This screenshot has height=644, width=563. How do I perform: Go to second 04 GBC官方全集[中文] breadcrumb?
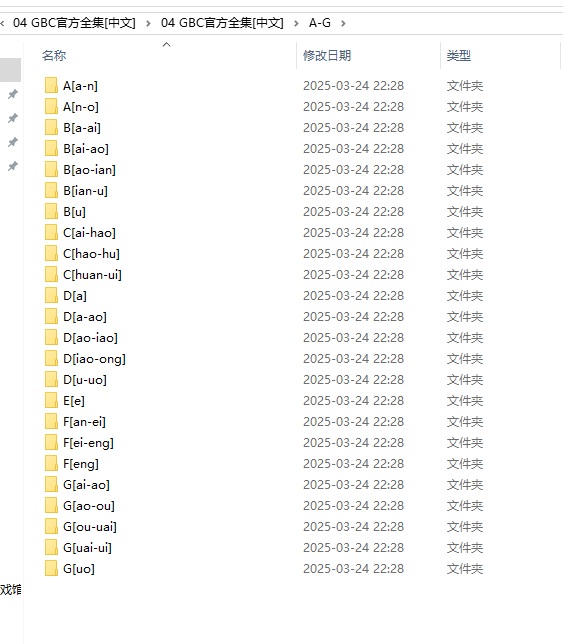222,23
